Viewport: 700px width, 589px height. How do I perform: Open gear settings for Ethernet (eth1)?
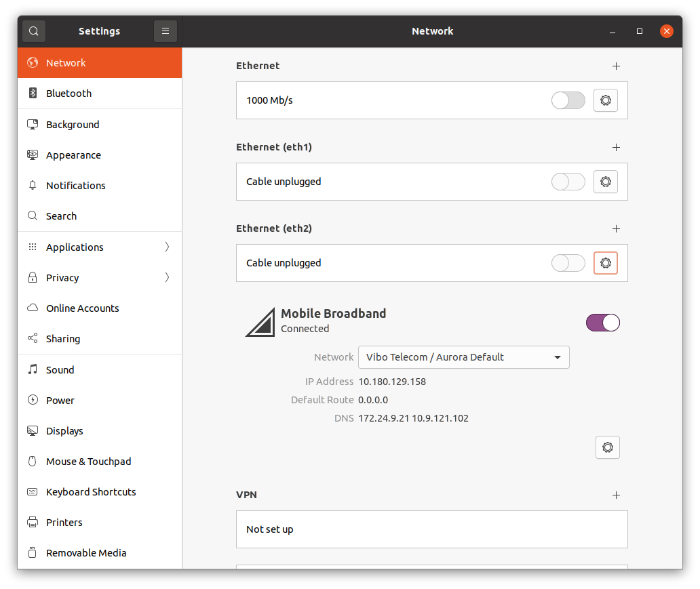point(605,182)
